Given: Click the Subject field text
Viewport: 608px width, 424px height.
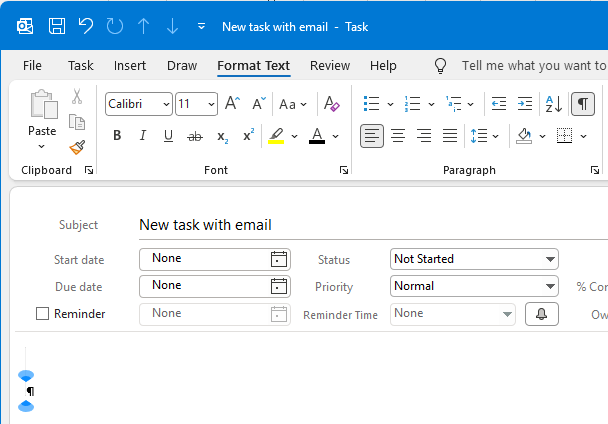Looking at the screenshot, I should [x=205, y=225].
